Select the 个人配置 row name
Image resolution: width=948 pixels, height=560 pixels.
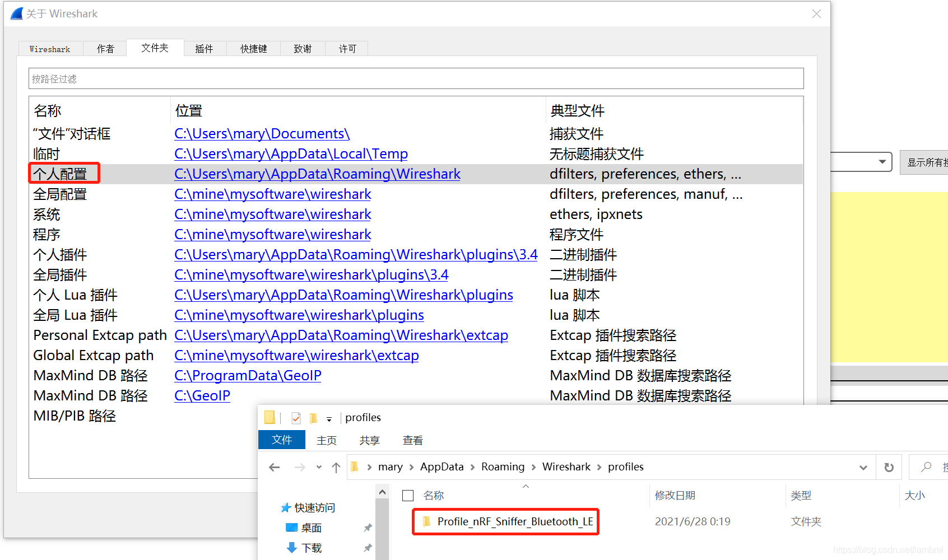point(60,174)
